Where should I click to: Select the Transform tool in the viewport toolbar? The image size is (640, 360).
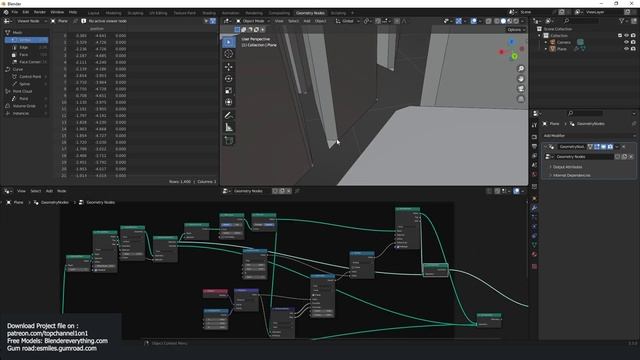pyautogui.click(x=229, y=102)
